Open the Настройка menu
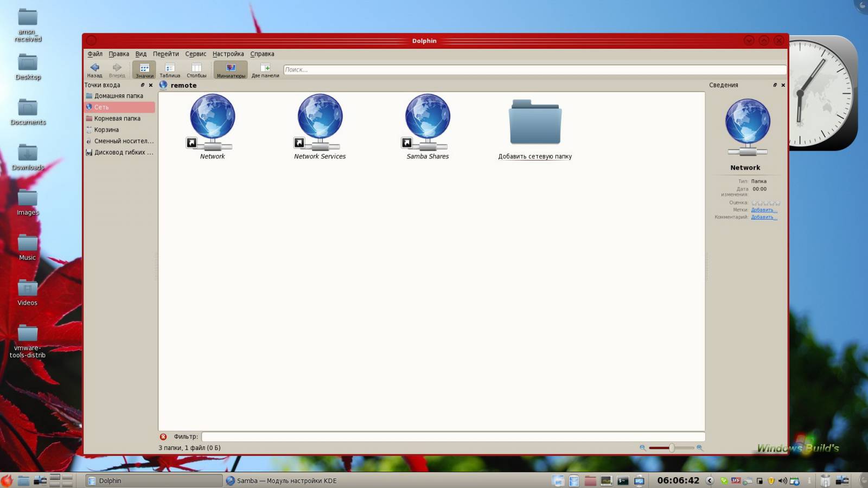The image size is (868, 488). click(228, 54)
